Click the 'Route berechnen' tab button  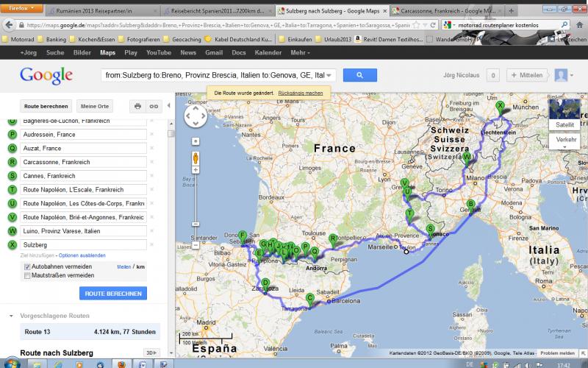point(46,106)
